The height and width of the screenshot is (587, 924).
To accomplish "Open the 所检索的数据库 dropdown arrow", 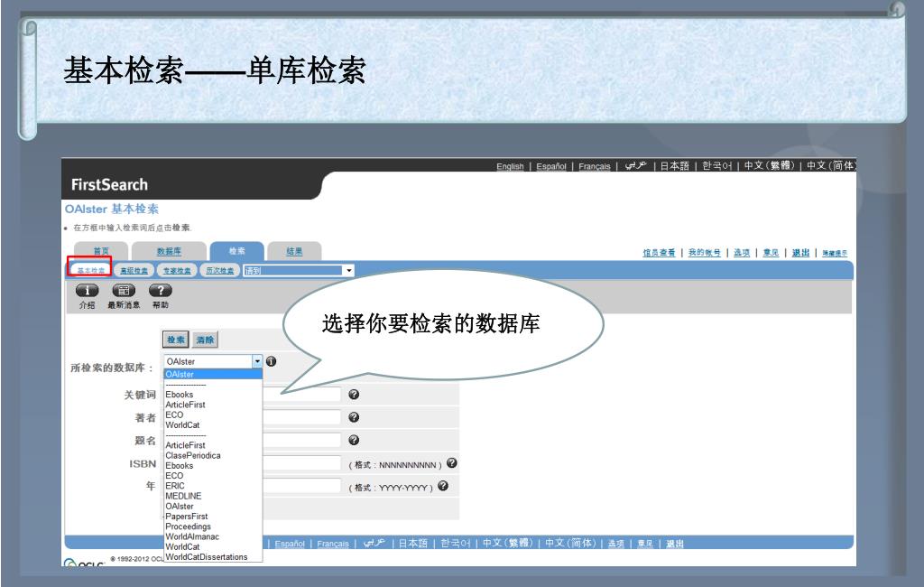I will click(257, 361).
